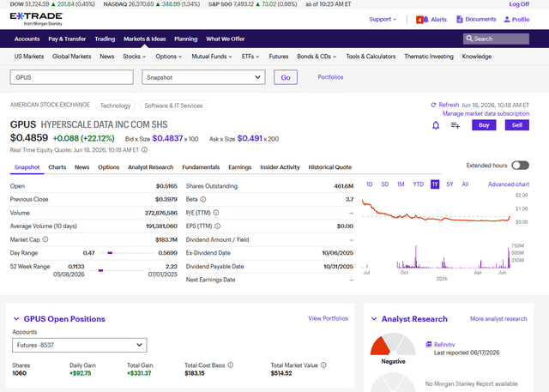Open the Advanced chart link
This screenshot has height=392, width=549.
(x=509, y=184)
